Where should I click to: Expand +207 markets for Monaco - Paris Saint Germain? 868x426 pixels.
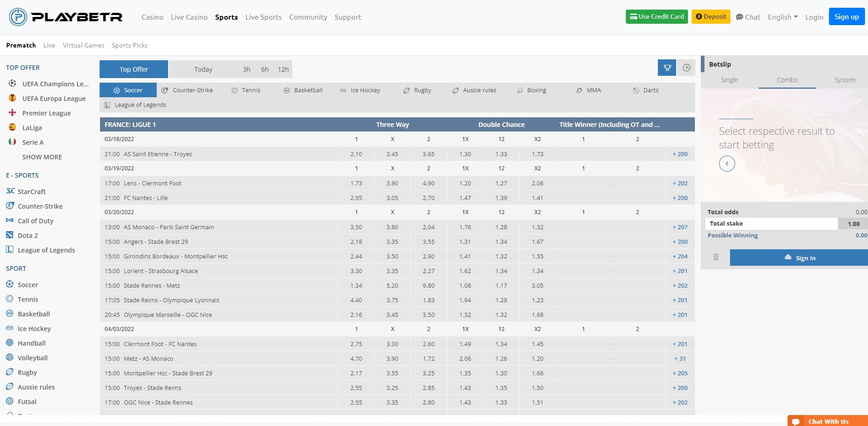[680, 227]
